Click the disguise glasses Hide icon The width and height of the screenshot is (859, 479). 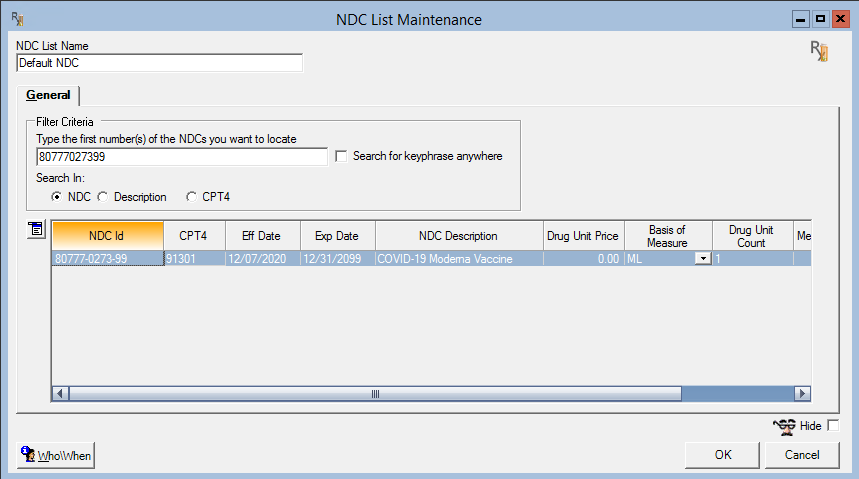tap(784, 426)
